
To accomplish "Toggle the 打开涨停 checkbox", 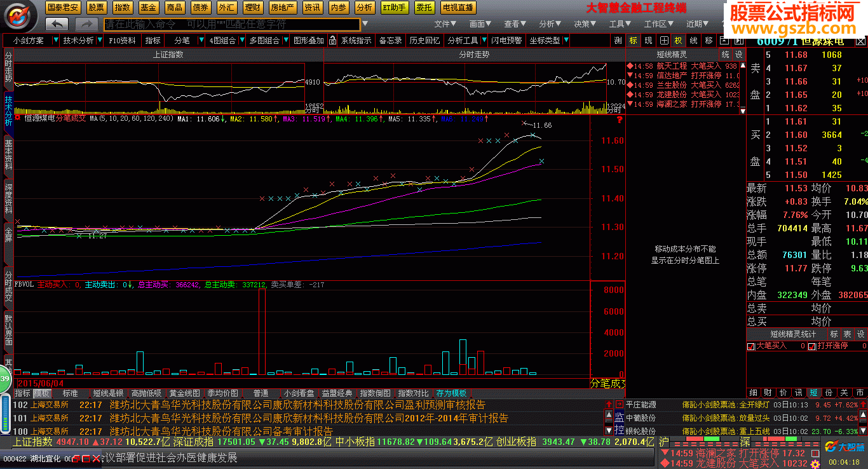I will pos(811,346).
